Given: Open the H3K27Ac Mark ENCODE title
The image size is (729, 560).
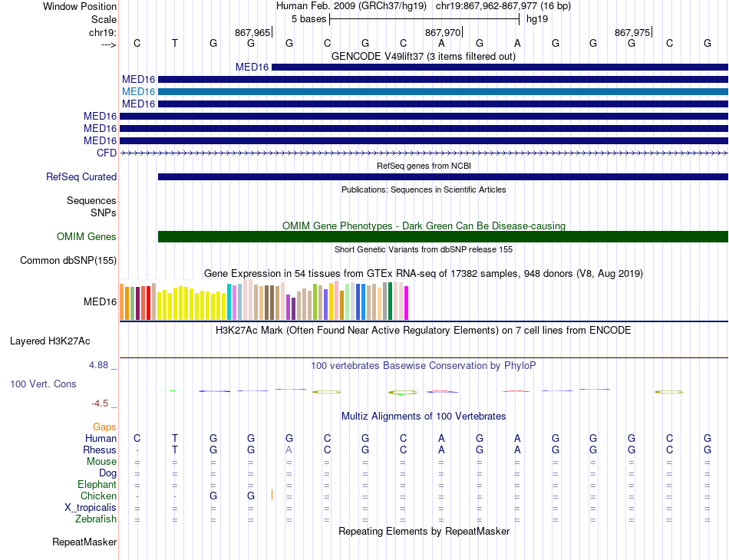Looking at the screenshot, I should pyautogui.click(x=424, y=331).
